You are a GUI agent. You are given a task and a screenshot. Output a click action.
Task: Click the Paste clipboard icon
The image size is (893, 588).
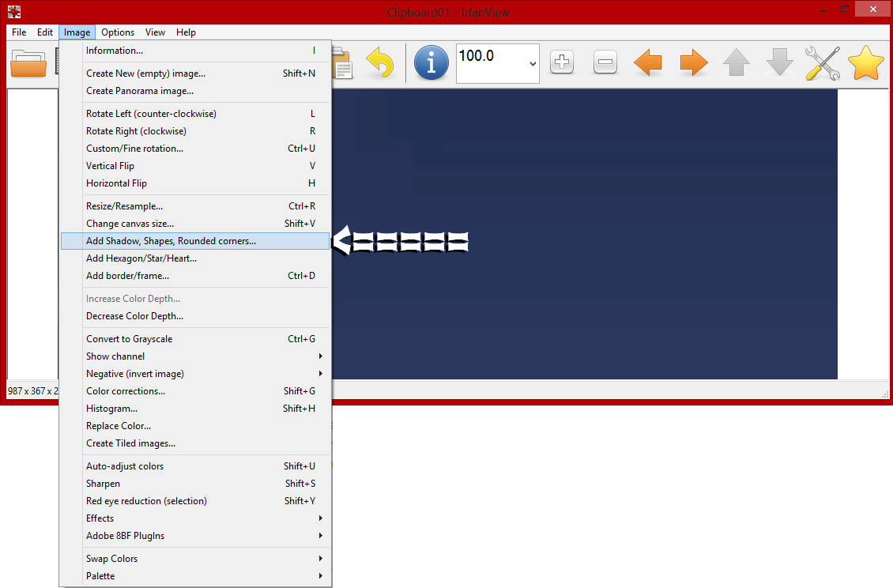coord(342,62)
